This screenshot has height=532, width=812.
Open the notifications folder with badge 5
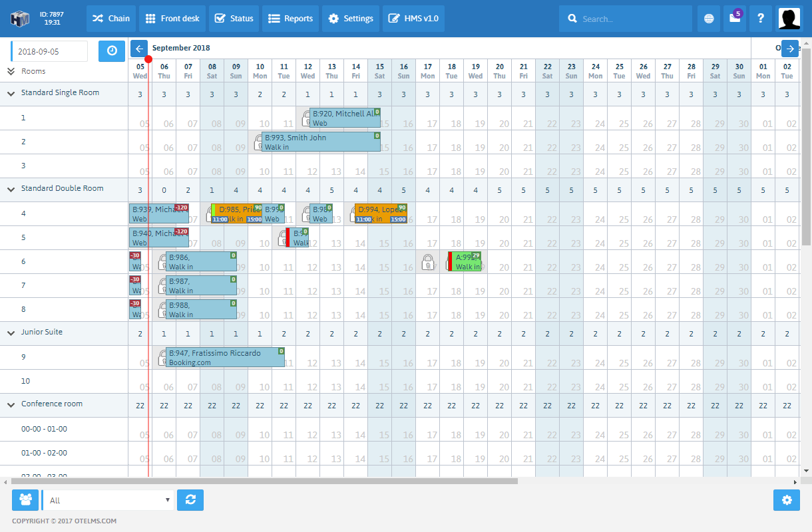pos(735,19)
